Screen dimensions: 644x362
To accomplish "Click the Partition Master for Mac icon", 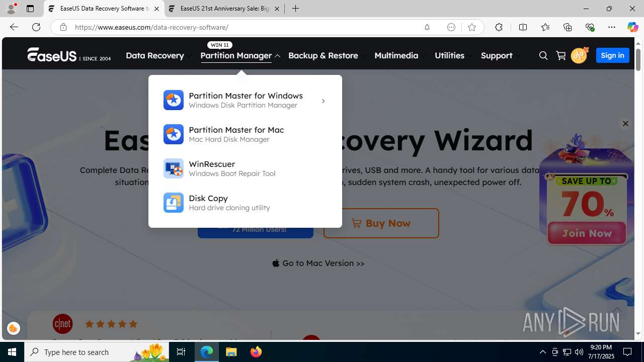I will tap(174, 134).
